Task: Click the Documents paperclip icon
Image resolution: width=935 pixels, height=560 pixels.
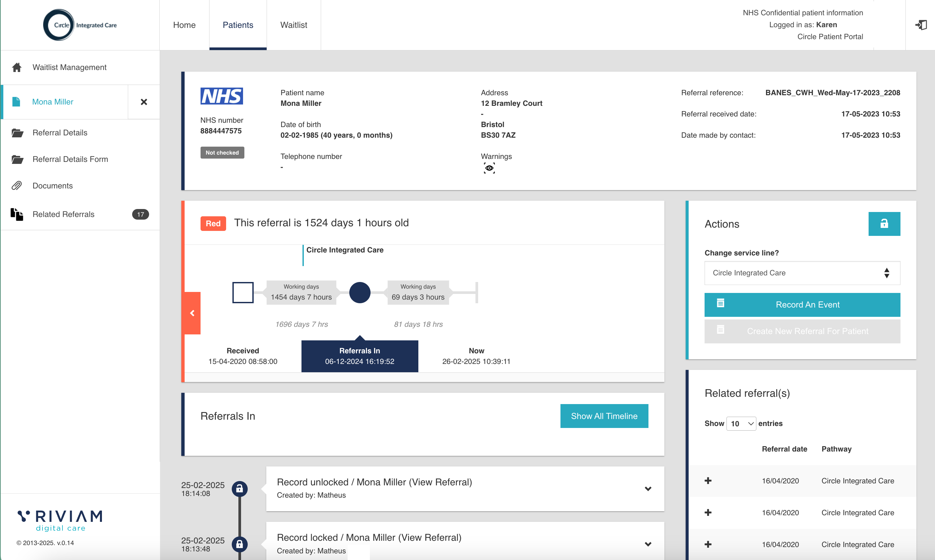Action: point(17,186)
